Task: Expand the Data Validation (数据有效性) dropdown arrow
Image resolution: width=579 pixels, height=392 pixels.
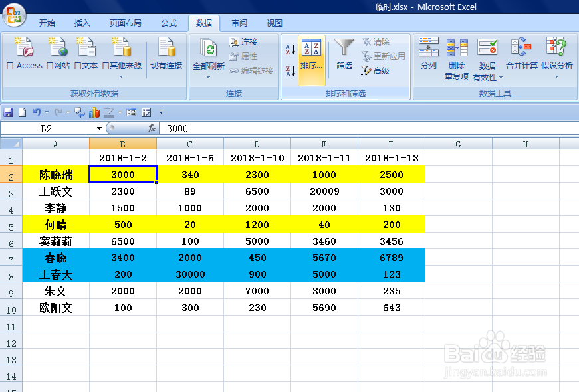Action: pos(501,78)
